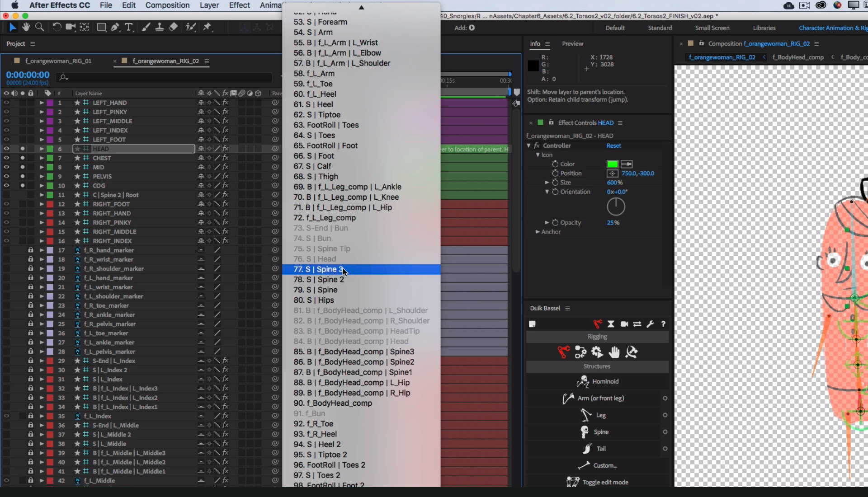This screenshot has height=497, width=868.
Task: Expand the Anchor property group
Action: [538, 232]
